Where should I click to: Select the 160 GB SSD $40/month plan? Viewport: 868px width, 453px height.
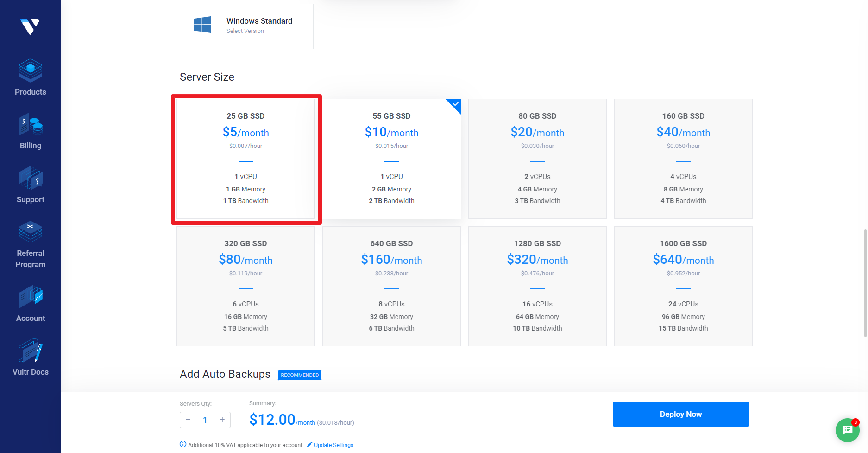point(683,159)
